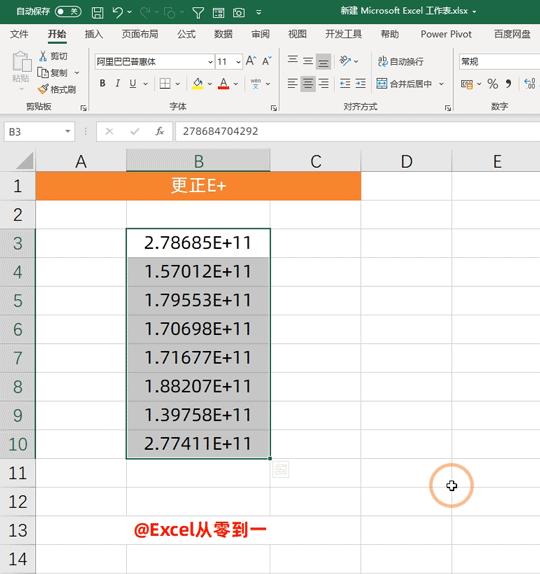The width and height of the screenshot is (540, 574).
Task: Click the 开发工具 (Developer) tab
Action: (343, 34)
